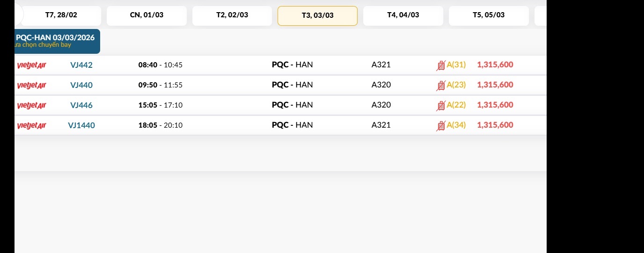
Task: Click the VietJet Air logo for VJ446
Action: point(31,106)
